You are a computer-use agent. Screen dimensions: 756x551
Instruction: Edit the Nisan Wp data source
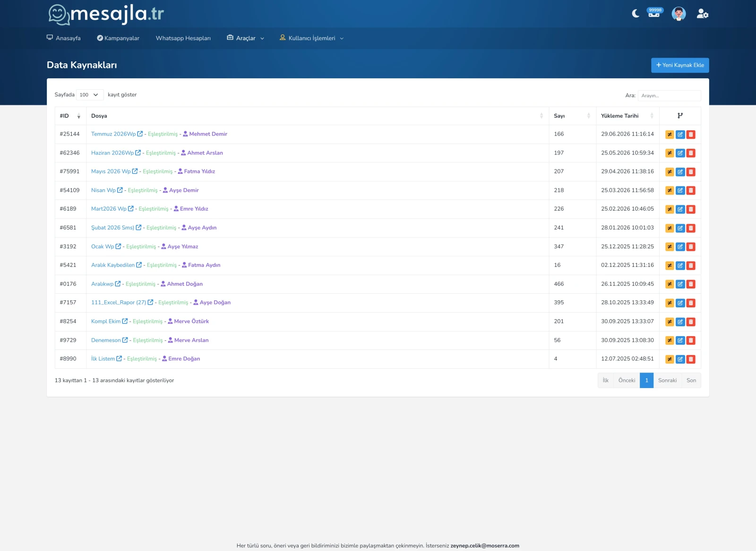pyautogui.click(x=680, y=191)
